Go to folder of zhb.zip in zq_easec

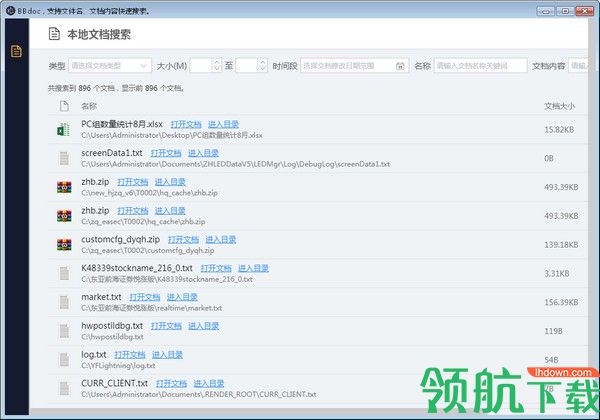(170, 211)
